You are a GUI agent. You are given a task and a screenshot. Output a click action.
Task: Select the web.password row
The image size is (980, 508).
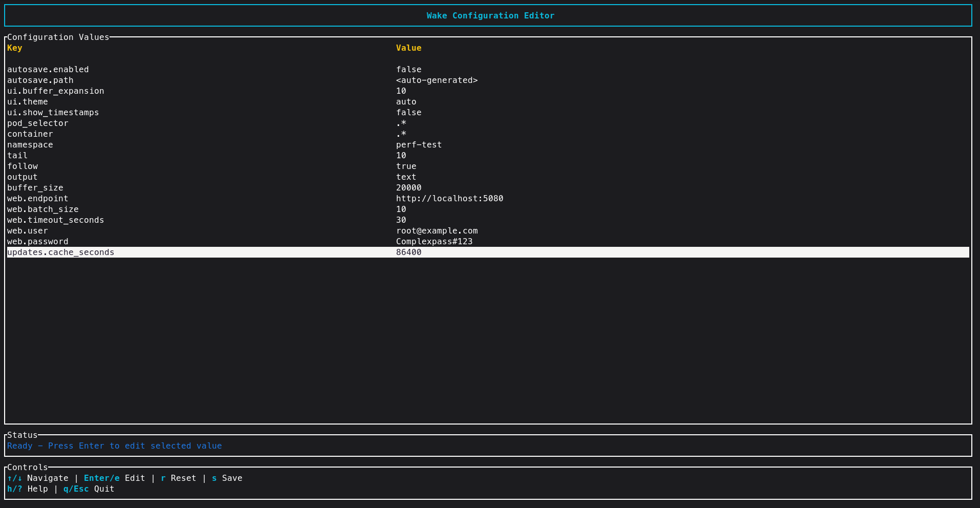(38, 242)
